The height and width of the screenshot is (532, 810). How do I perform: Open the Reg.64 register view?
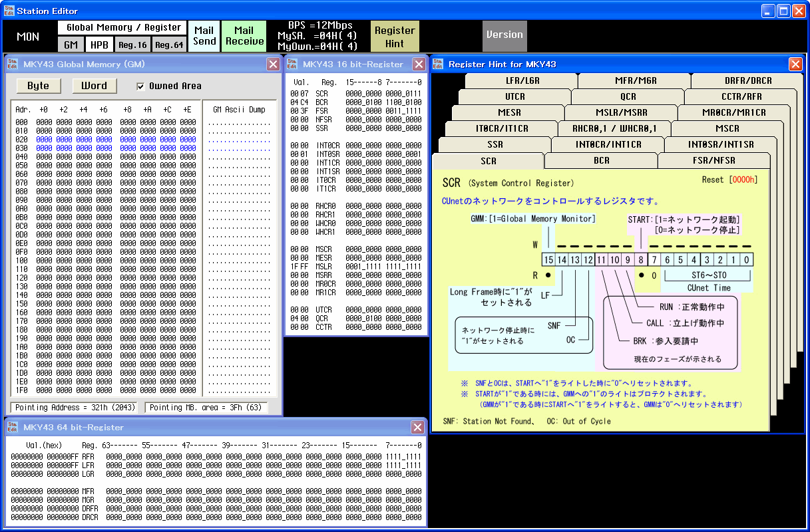[169, 45]
